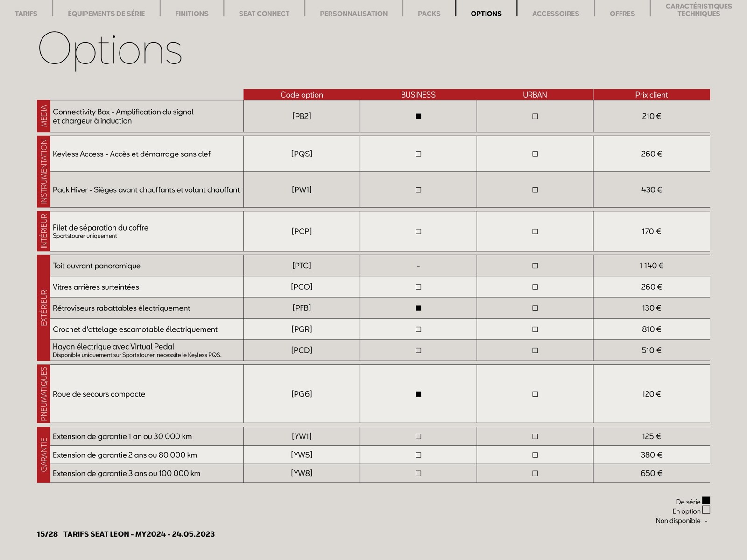Open the OFFRES tab
Image resolution: width=747 pixels, height=560 pixels.
(622, 14)
